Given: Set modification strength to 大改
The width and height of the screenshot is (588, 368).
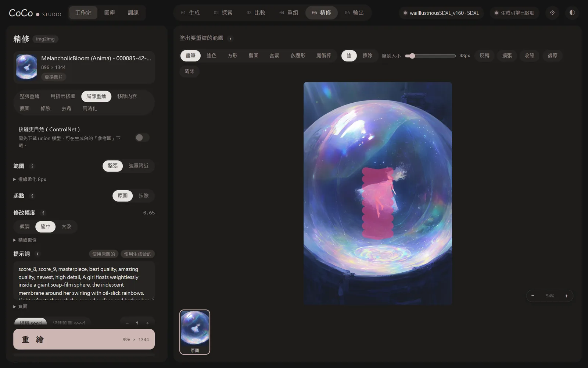Looking at the screenshot, I should [67, 227].
